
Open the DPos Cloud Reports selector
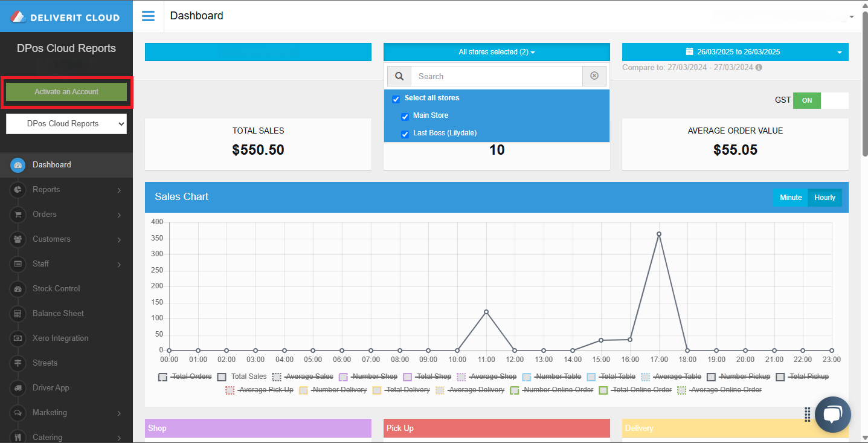[66, 123]
